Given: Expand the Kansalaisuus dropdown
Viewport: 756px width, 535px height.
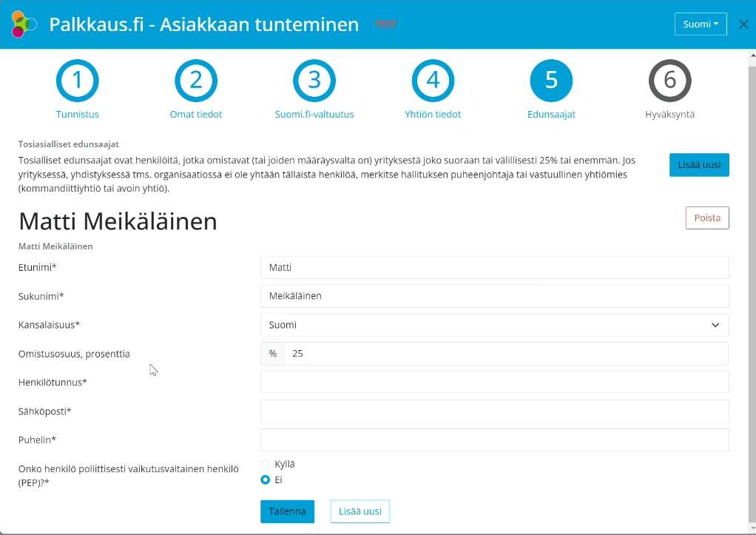Looking at the screenshot, I should coord(494,325).
